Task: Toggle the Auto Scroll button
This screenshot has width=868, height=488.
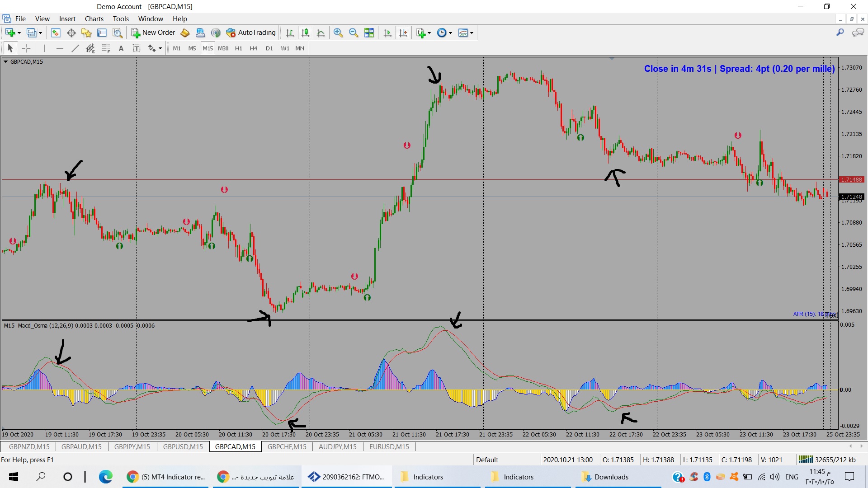Action: click(x=387, y=33)
